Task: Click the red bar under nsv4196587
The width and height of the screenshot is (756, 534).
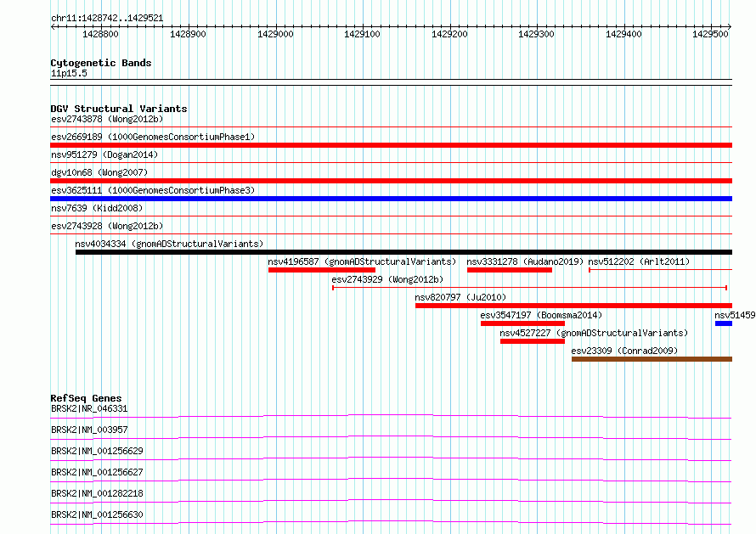Action: point(322,270)
